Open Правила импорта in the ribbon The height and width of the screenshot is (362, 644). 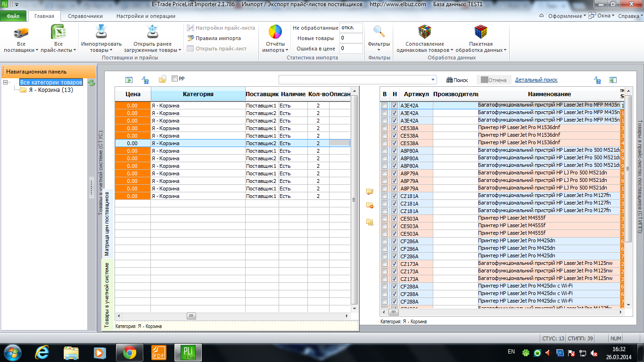pos(214,38)
